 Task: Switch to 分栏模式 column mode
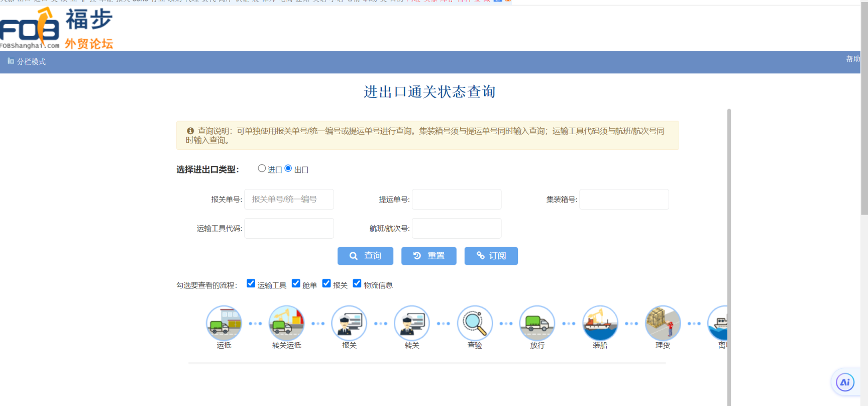(27, 61)
